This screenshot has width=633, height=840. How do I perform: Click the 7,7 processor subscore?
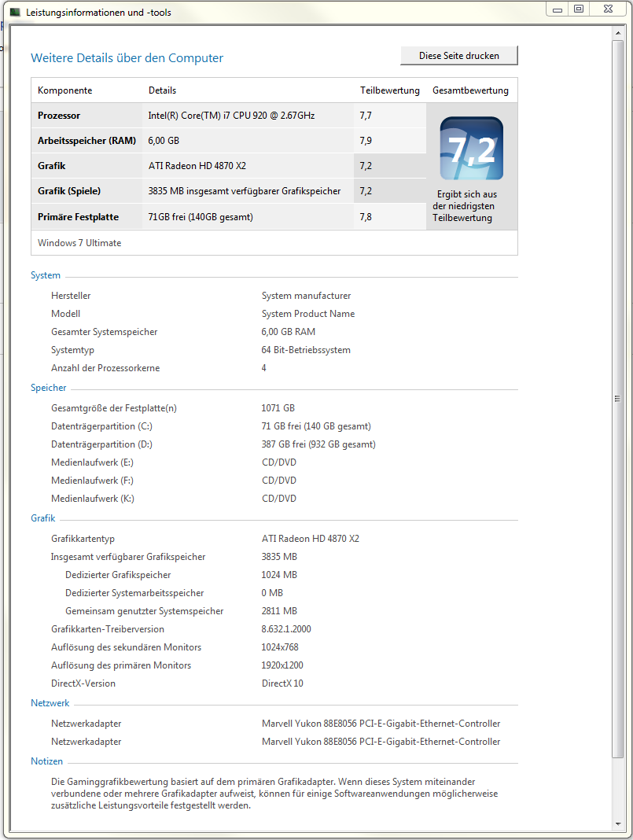(x=366, y=116)
